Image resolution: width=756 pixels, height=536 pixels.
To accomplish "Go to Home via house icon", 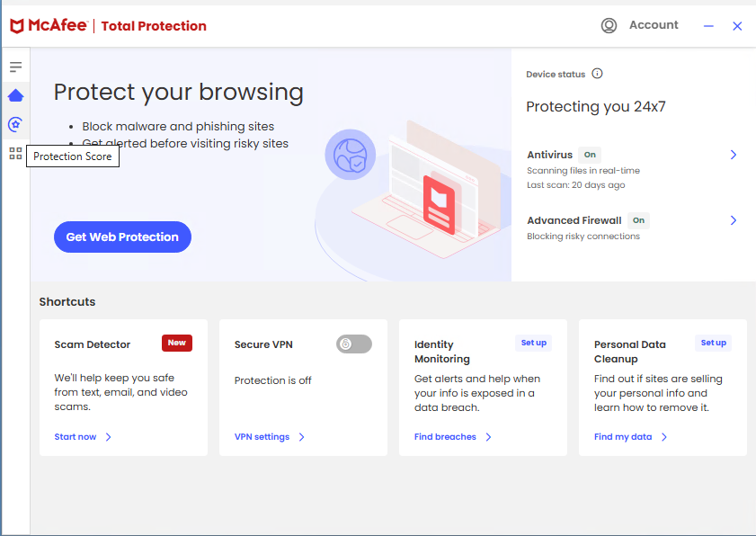I will click(15, 95).
